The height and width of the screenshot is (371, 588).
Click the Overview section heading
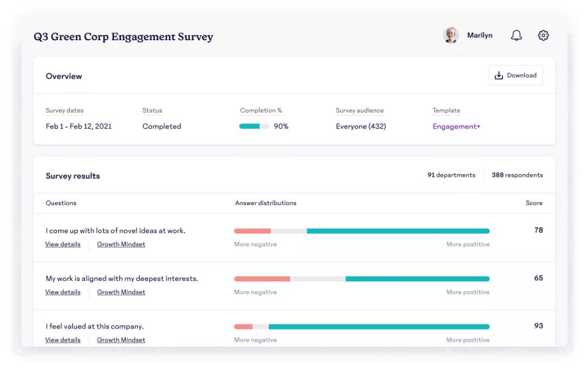tap(63, 76)
